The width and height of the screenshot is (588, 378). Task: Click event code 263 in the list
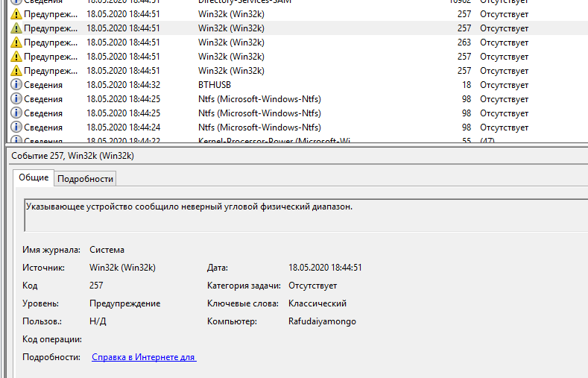464,42
